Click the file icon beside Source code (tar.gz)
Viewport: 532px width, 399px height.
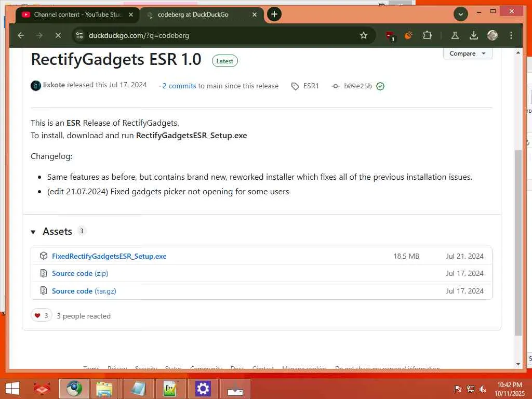(x=44, y=291)
